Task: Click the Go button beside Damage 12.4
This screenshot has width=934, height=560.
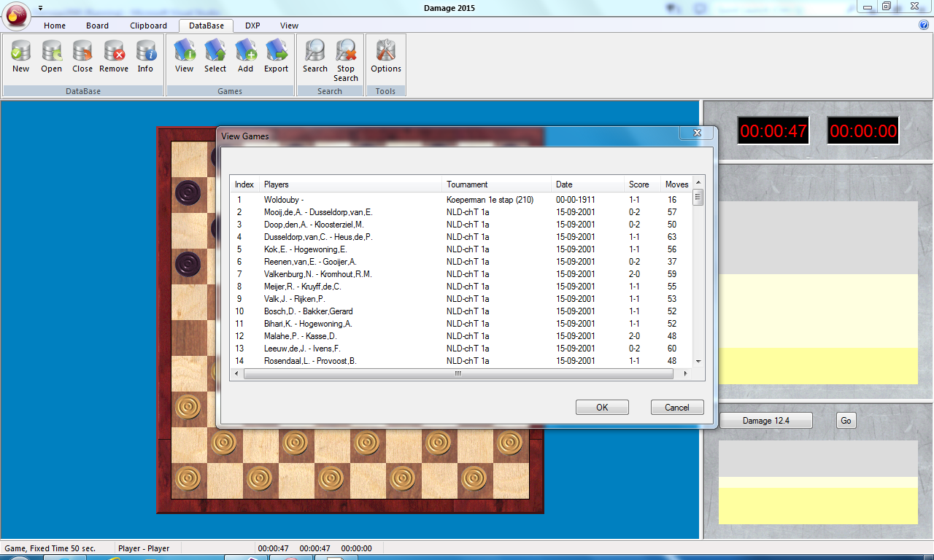Action: pyautogui.click(x=846, y=421)
